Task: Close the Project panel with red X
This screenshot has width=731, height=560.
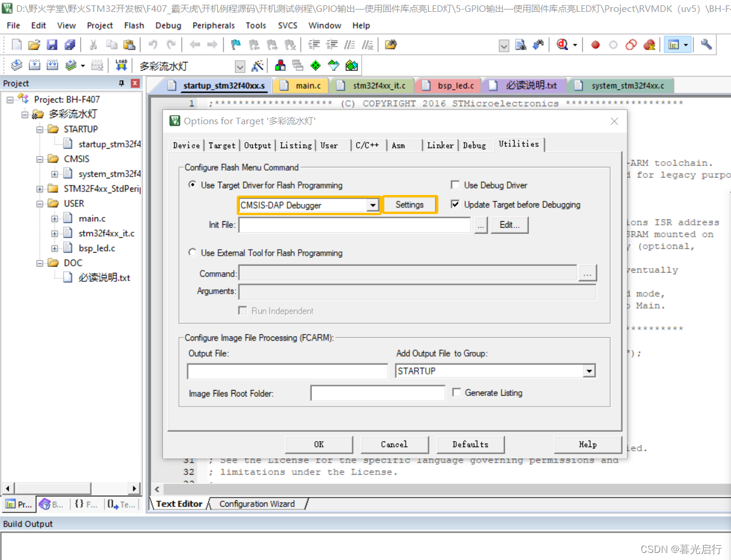Action: [x=135, y=83]
